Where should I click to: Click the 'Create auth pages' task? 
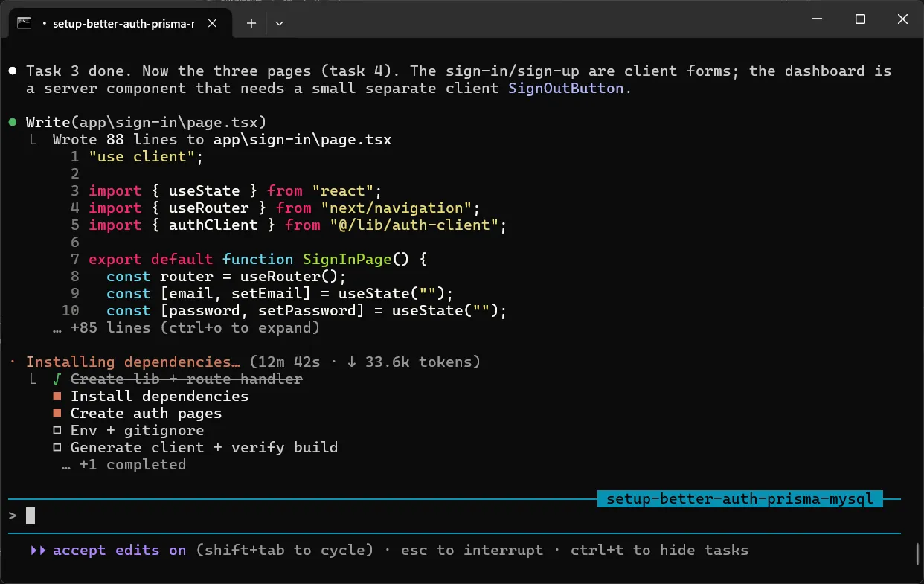(x=146, y=413)
